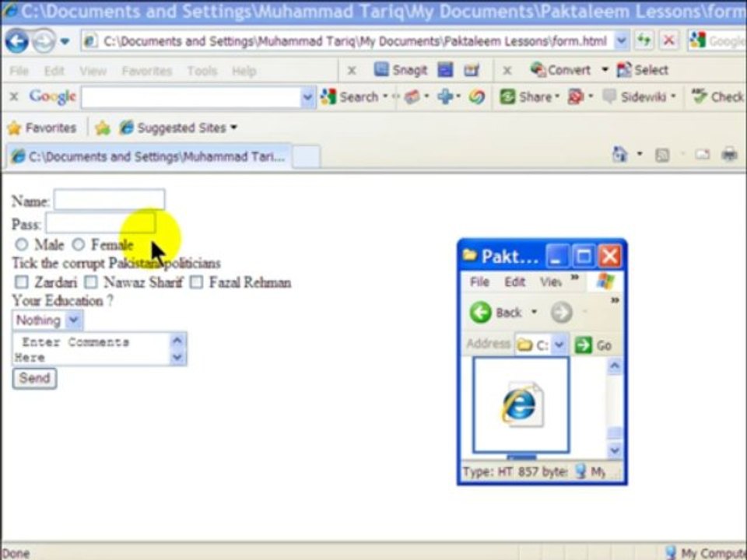The image size is (747, 560).
Task: Expand the address bar history dropdown
Action: [621, 41]
